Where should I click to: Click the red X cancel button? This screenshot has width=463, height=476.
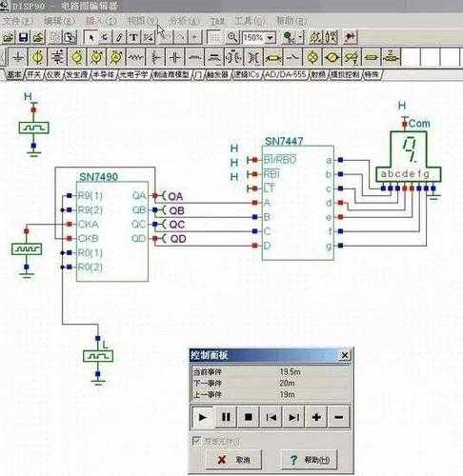coord(233,459)
